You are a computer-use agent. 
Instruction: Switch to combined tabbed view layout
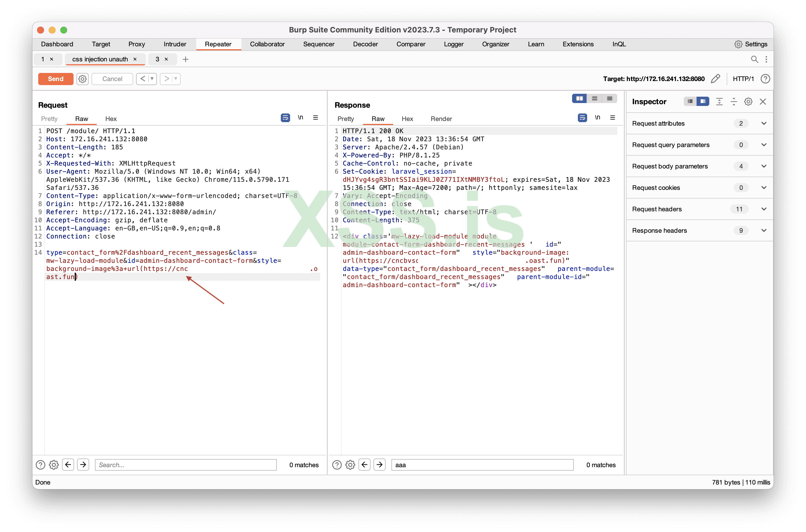click(609, 98)
